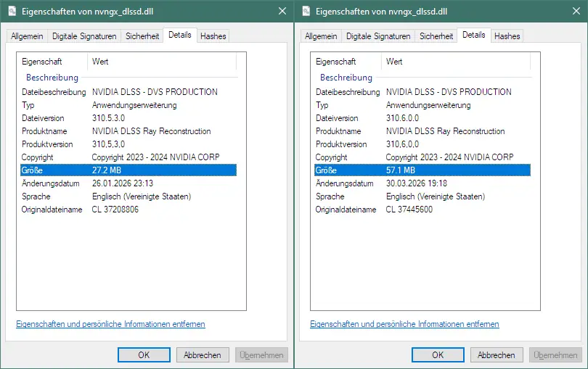This screenshot has height=369, width=588.
Task: Switch to Sicherheit tab in left window
Action: pyautogui.click(x=142, y=36)
